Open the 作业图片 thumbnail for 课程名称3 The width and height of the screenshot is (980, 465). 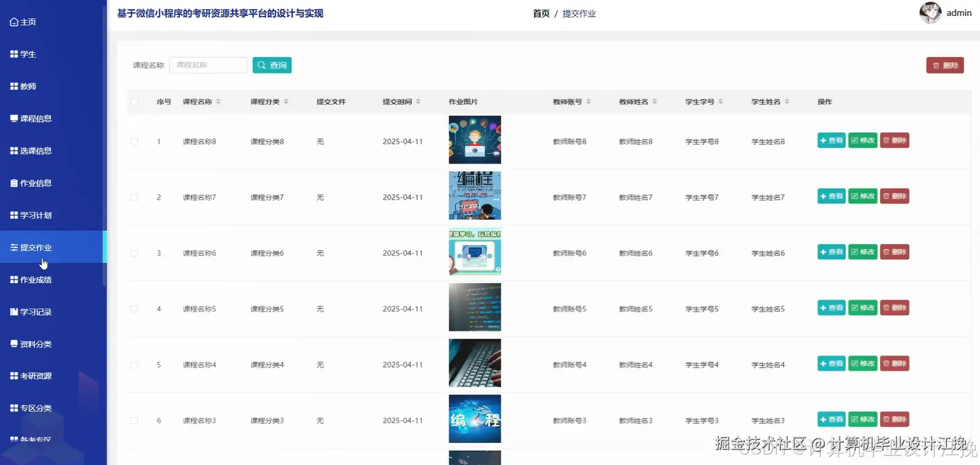pos(475,418)
